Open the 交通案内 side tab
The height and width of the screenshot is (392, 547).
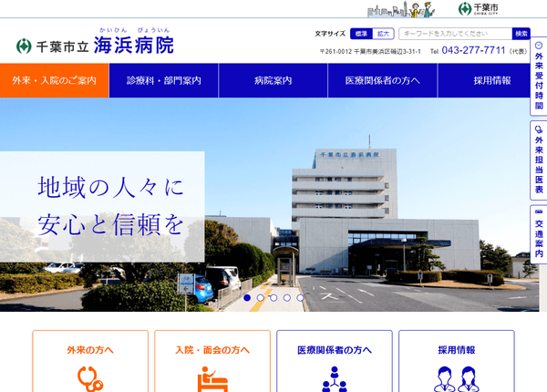[x=538, y=234]
